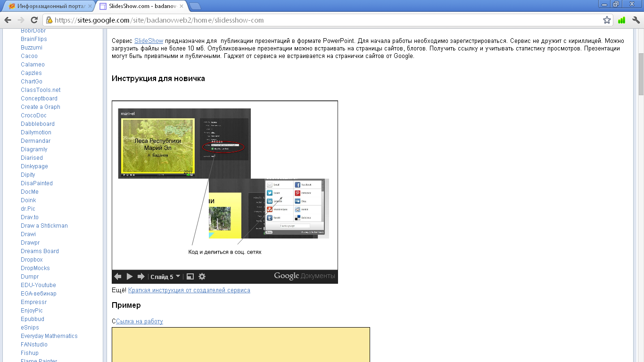
Task: Open DocMe sidebar link
Action: tap(30, 192)
